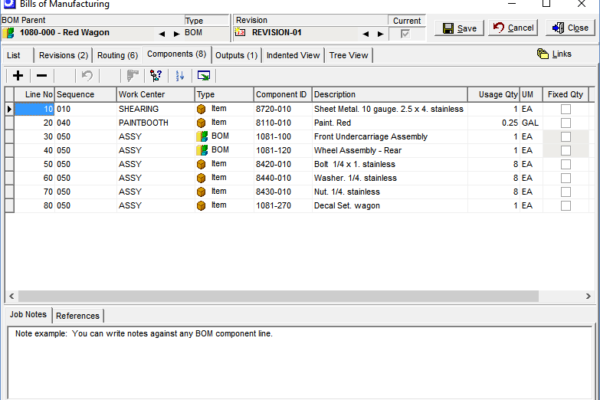
Task: Select the Job Notes tab
Action: 28,315
